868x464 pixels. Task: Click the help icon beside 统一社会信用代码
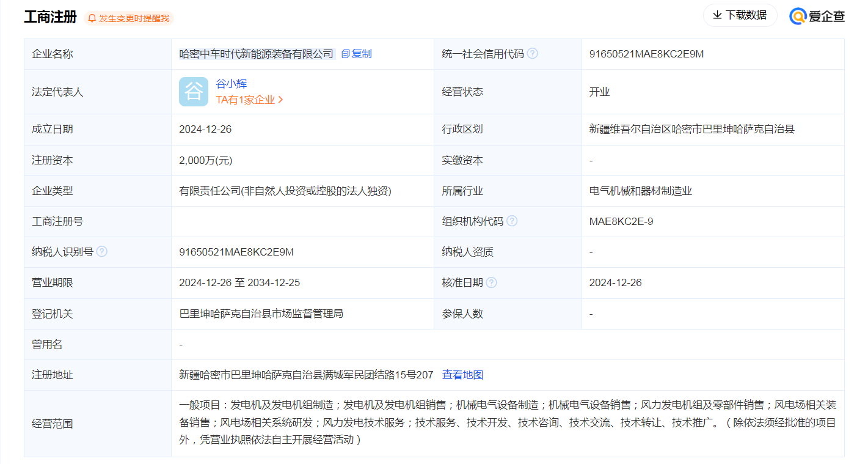pyautogui.click(x=533, y=53)
